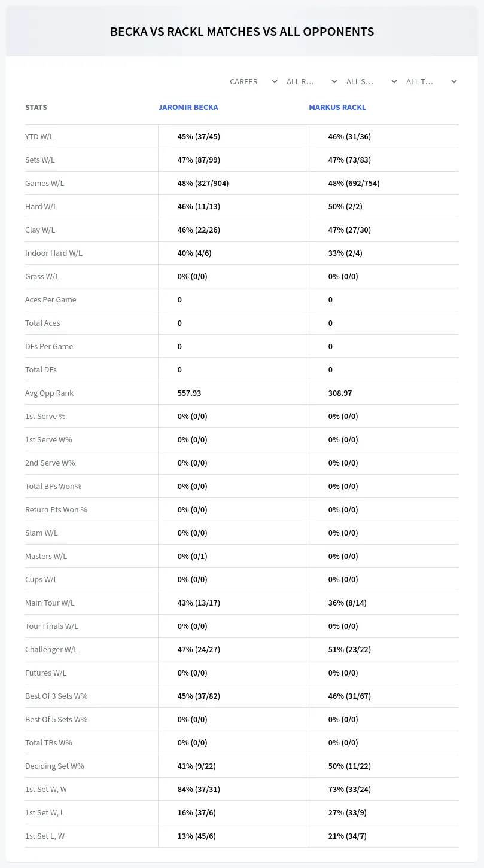Click Becka's Games W/L value 48% (827/904)
Image resolution: width=484 pixels, height=868 pixels.
pos(203,183)
